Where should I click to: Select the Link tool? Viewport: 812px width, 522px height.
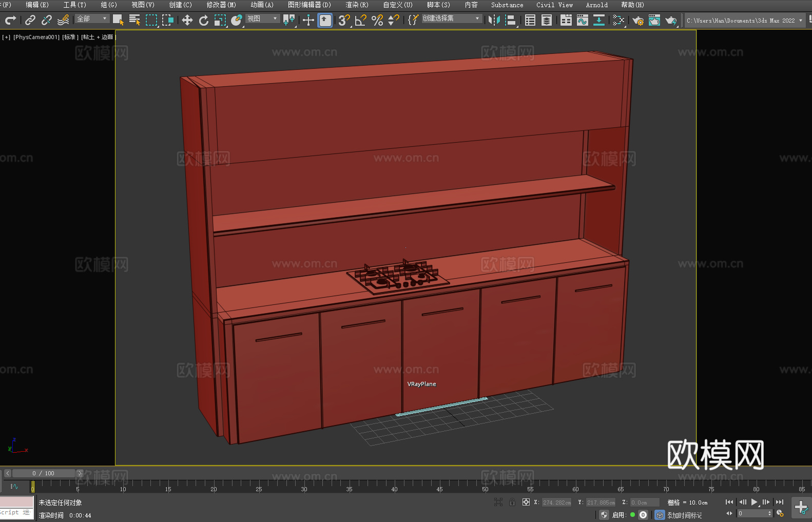click(30, 20)
